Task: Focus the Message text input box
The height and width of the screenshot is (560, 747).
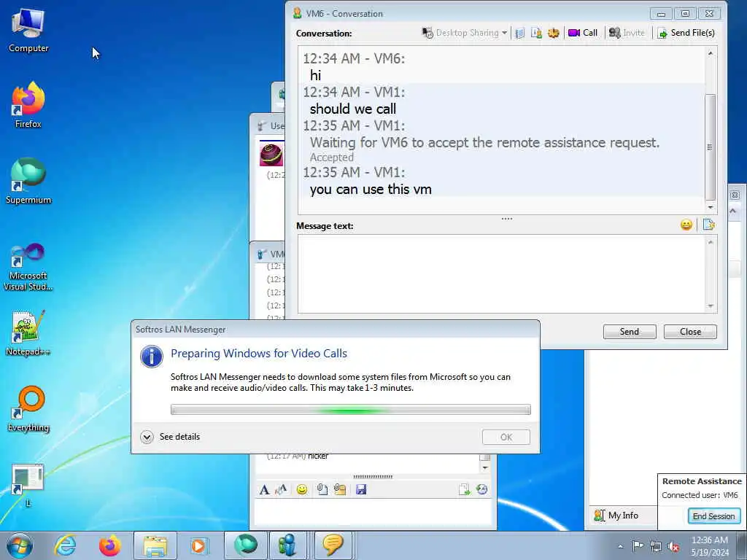Action: pyautogui.click(x=501, y=274)
